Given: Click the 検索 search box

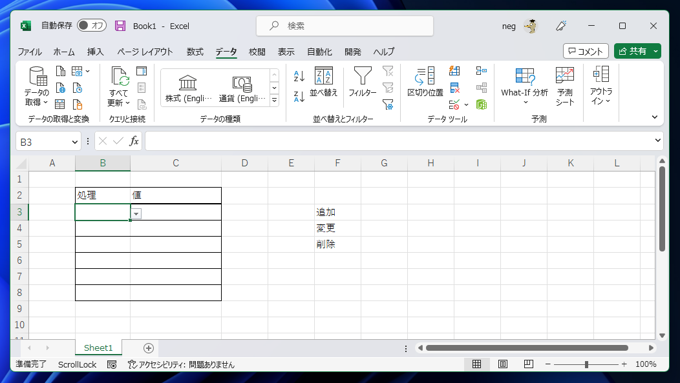Looking at the screenshot, I should point(345,26).
